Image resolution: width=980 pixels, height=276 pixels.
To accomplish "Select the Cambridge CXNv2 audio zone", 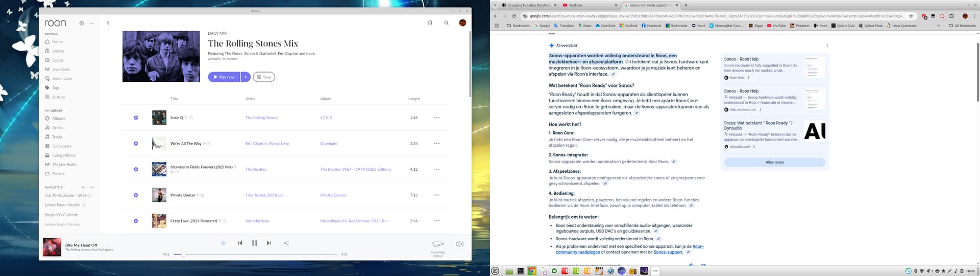I will (x=438, y=248).
